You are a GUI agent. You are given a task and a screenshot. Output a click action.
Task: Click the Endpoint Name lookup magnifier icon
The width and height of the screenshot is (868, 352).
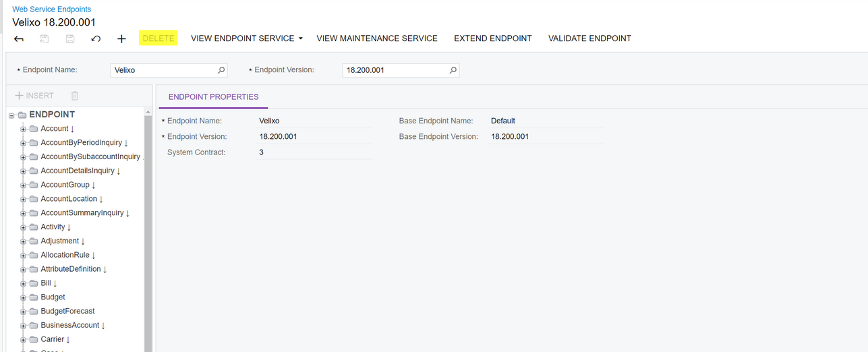(221, 70)
